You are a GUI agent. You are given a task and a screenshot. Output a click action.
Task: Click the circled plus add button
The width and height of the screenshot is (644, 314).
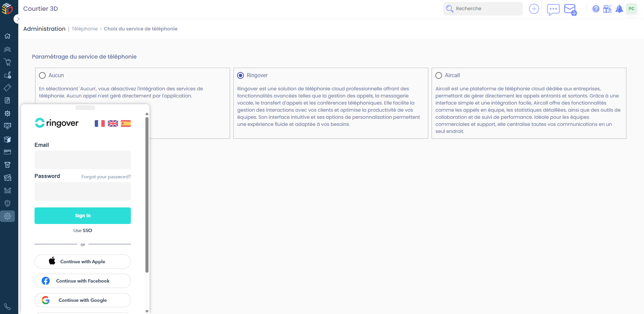coord(534,9)
